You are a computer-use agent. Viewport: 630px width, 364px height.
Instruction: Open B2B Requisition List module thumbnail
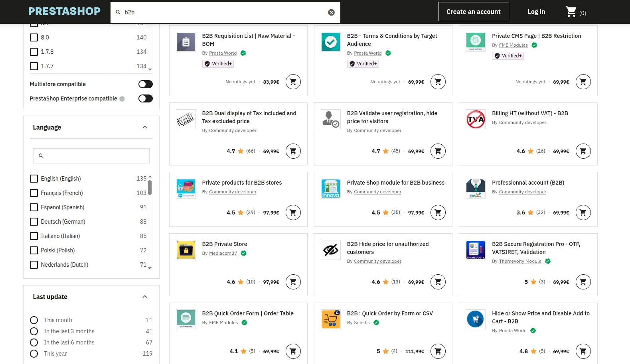tap(186, 42)
